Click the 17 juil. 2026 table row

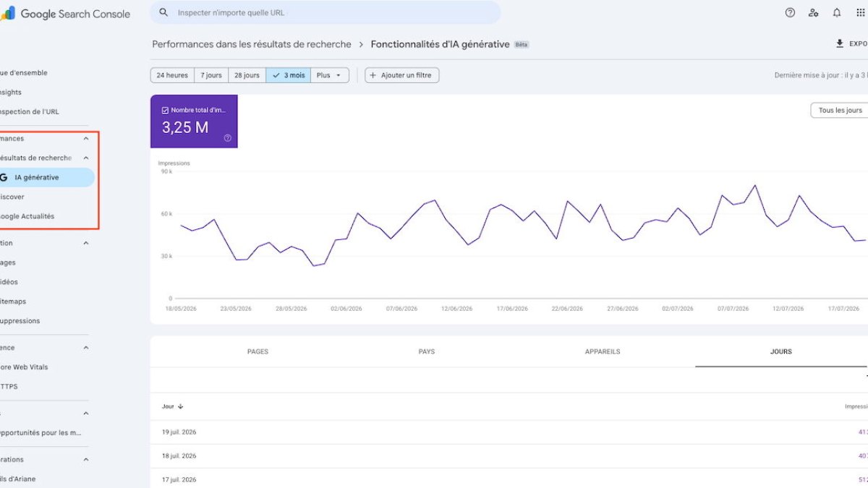coord(509,479)
